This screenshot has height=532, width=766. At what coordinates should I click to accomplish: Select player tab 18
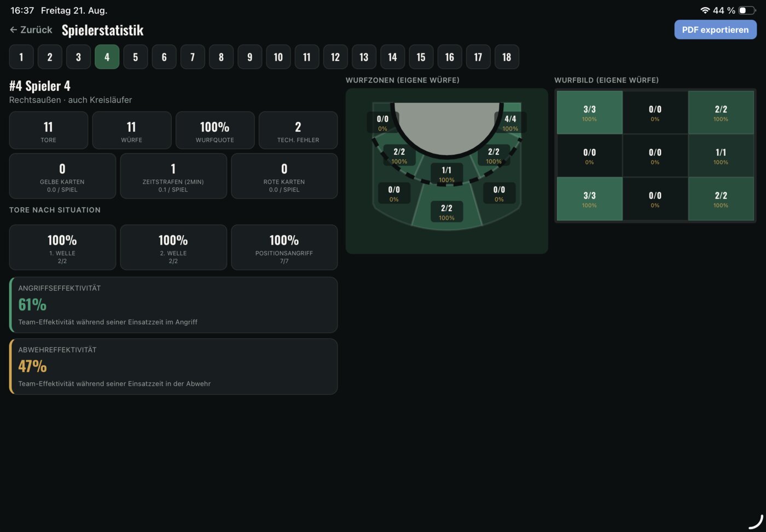pos(507,57)
